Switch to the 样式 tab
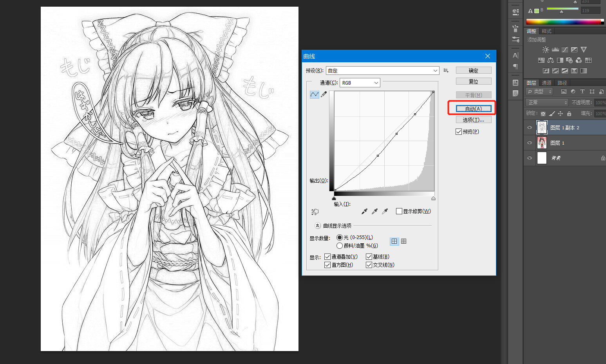 [x=546, y=31]
